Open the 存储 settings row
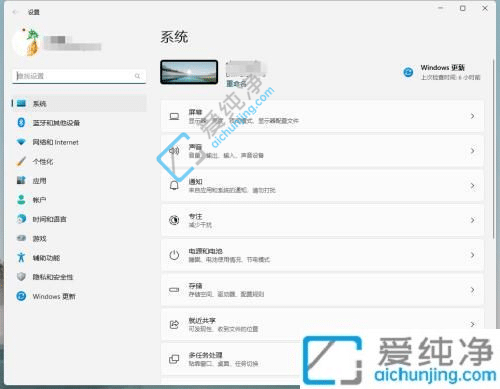 [322, 290]
